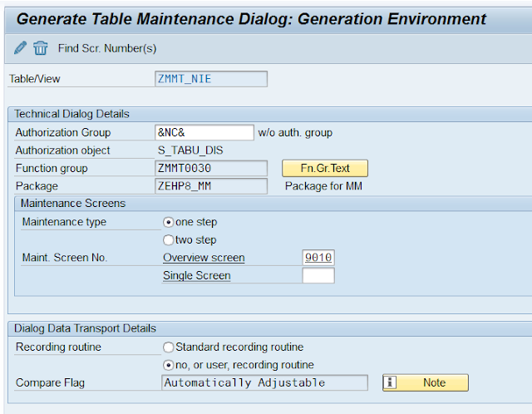Image resolution: width=532 pixels, height=414 pixels.
Task: Select the two step maintenance type
Action: [x=168, y=240]
